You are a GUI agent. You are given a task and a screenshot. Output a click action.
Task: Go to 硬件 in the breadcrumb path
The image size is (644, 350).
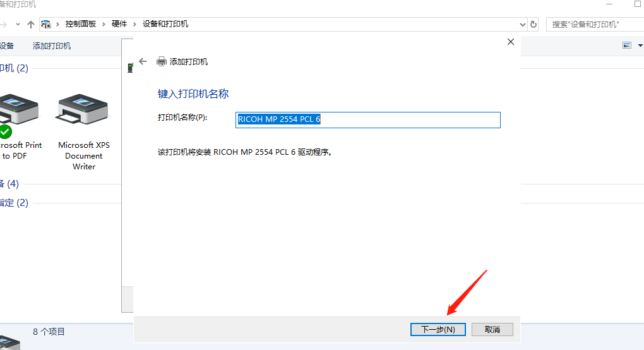pos(119,24)
